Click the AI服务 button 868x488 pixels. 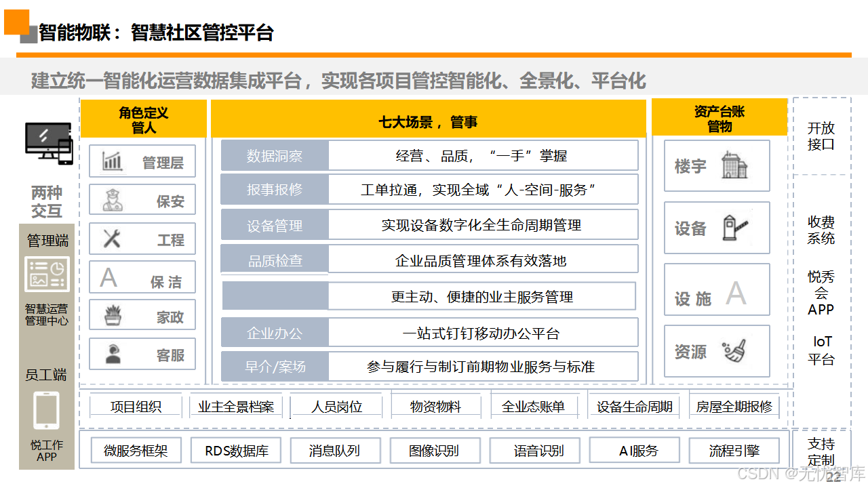click(x=635, y=450)
